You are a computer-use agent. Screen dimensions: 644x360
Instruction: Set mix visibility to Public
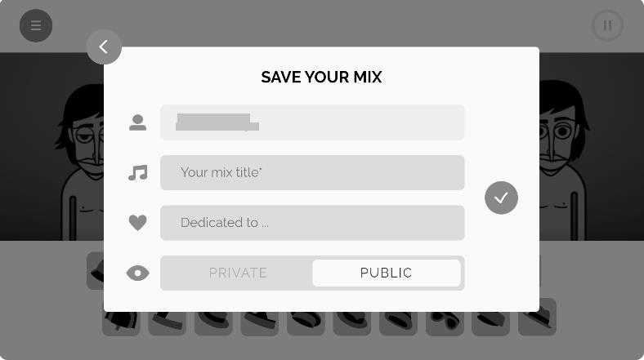point(386,273)
